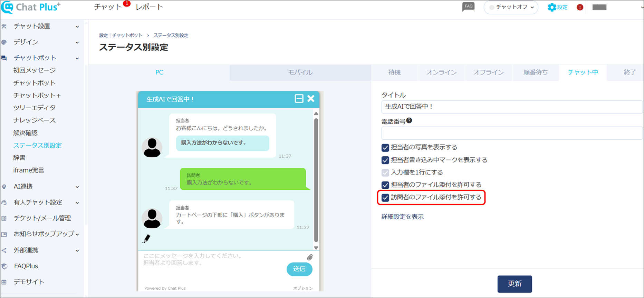This screenshot has width=644, height=298.
Task: Toggle 担当者書き込み中マークを表示する checkbox
Action: point(385,160)
